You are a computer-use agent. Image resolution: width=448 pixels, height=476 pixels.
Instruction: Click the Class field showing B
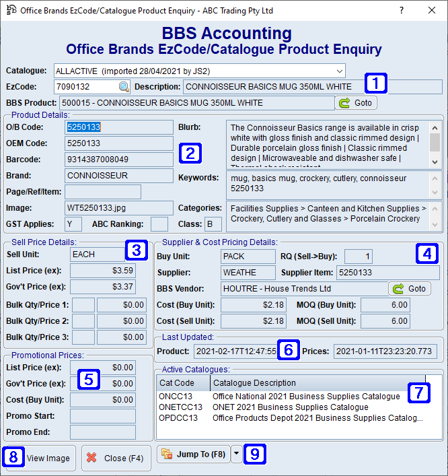(213, 224)
